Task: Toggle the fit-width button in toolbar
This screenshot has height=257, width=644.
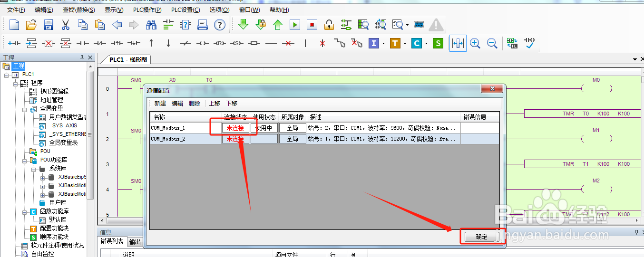Action: pos(458,43)
